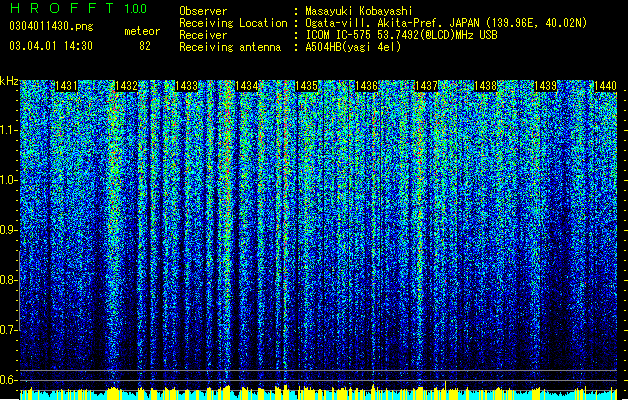Select the 1435 time label
Screen dimensions: 629x400
pos(306,86)
